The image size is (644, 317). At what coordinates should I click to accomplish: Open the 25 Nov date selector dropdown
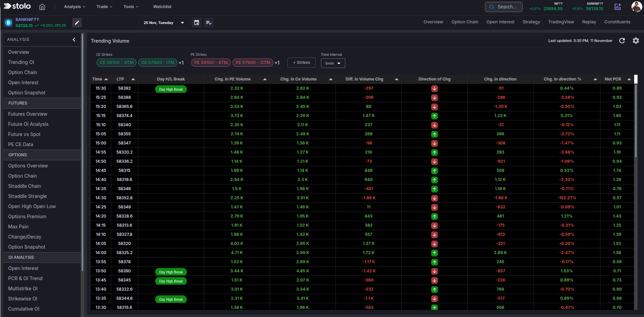point(164,22)
